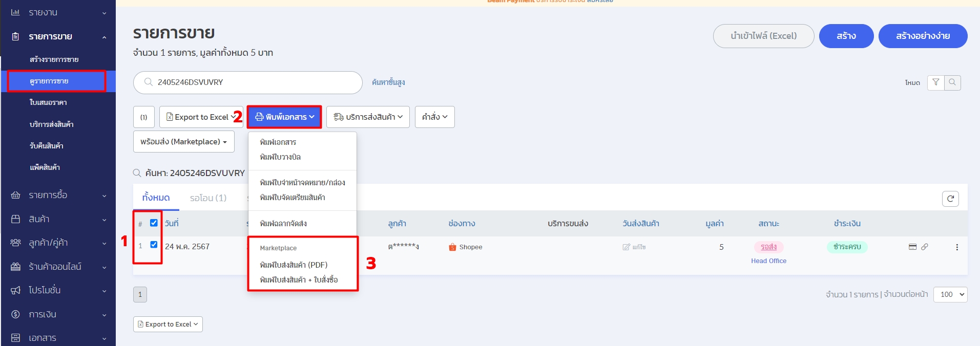980x346 pixels.
Task: Expand the สินค้า section in the sidebar
Action: (58, 219)
